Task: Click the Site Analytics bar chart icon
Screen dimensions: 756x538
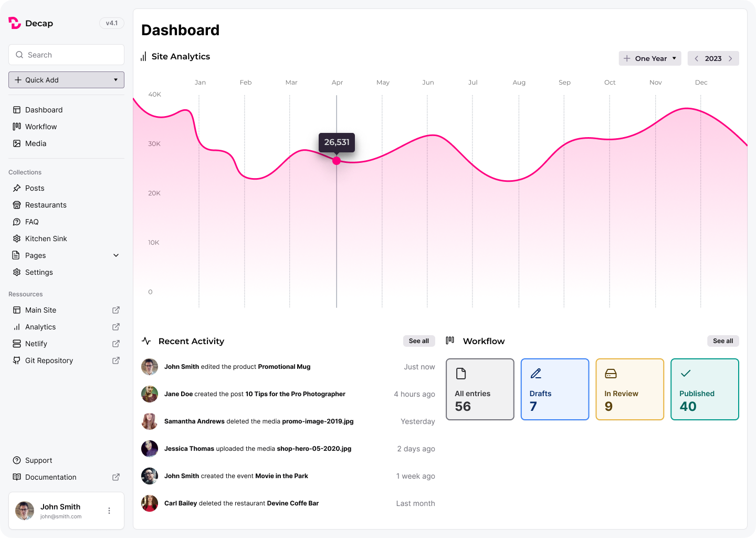Action: [x=143, y=56]
